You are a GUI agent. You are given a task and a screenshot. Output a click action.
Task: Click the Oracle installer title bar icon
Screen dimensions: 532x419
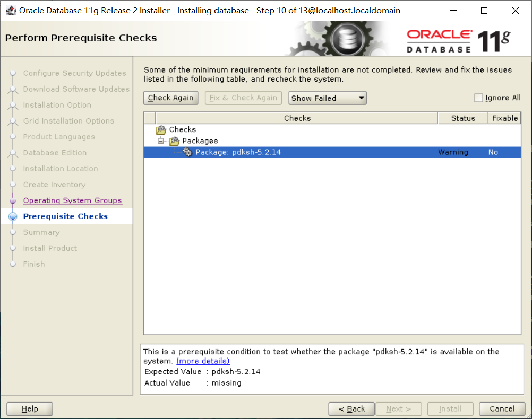[x=11, y=11]
